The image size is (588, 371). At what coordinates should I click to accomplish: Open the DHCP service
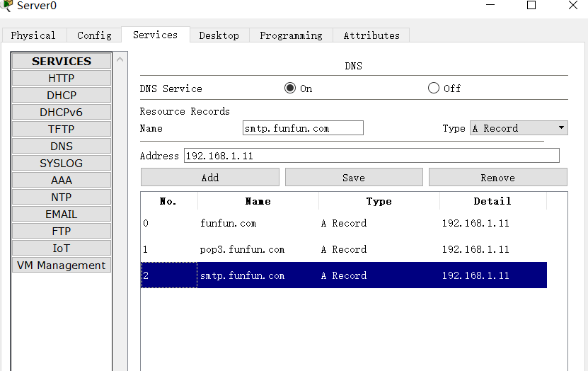[x=62, y=95]
